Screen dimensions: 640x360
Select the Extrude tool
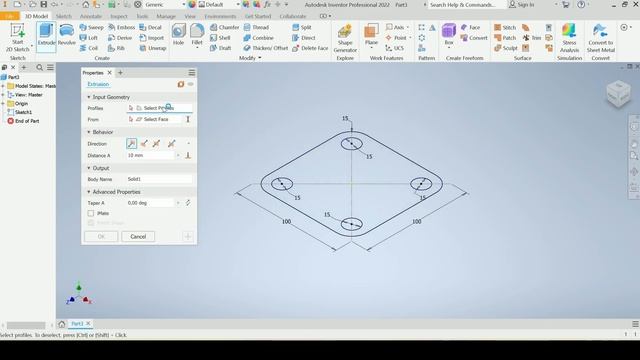point(46,36)
